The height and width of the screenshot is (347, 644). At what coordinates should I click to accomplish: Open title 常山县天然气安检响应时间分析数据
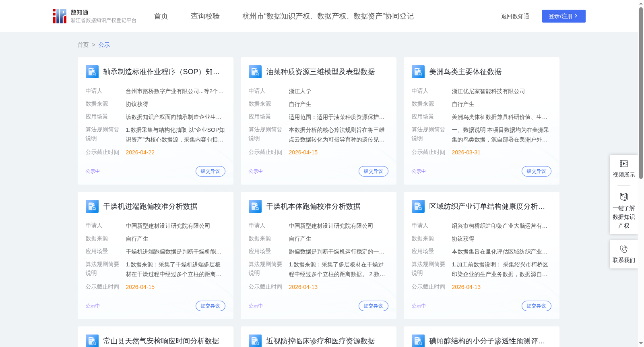click(161, 341)
